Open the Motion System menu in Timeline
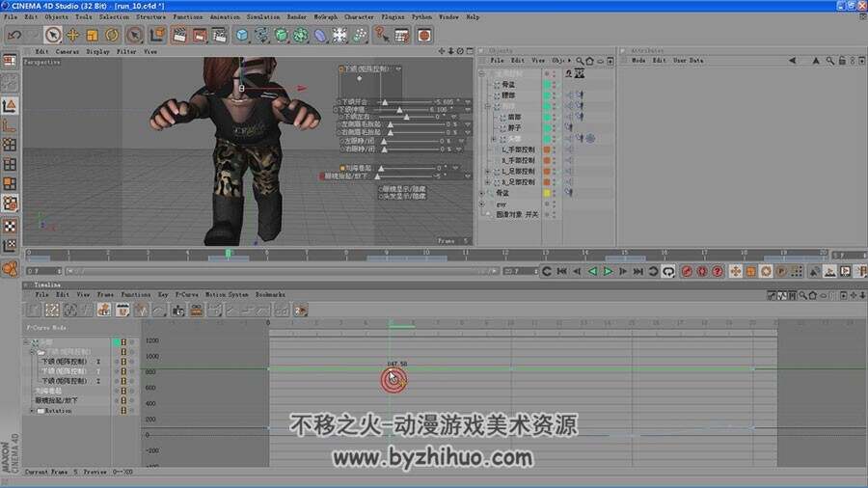The height and width of the screenshot is (488, 868). pyautogui.click(x=227, y=295)
